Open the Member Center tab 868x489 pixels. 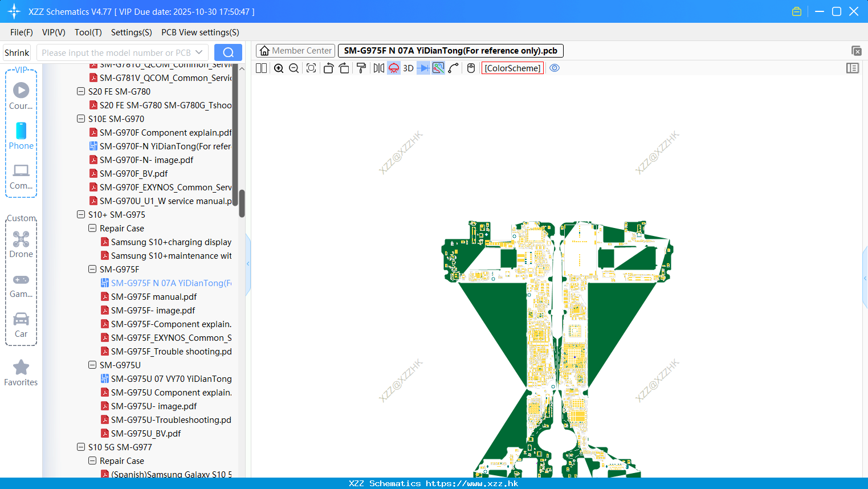pos(295,51)
